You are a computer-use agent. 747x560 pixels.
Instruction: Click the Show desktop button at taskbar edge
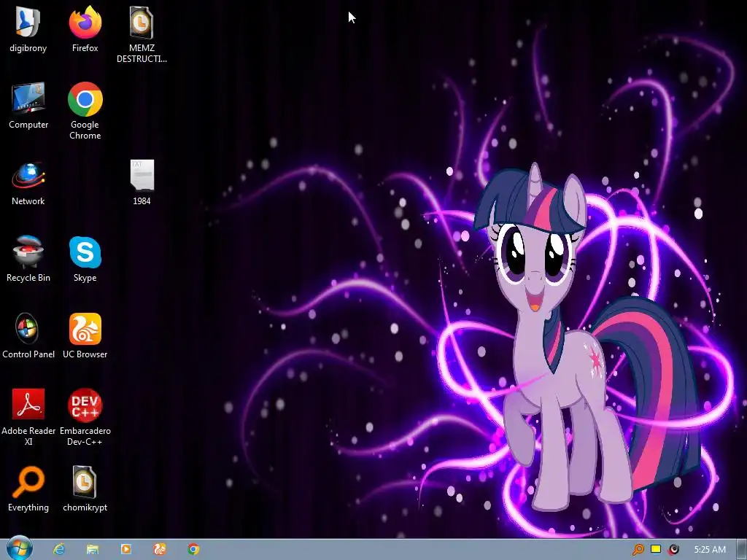coord(741,550)
